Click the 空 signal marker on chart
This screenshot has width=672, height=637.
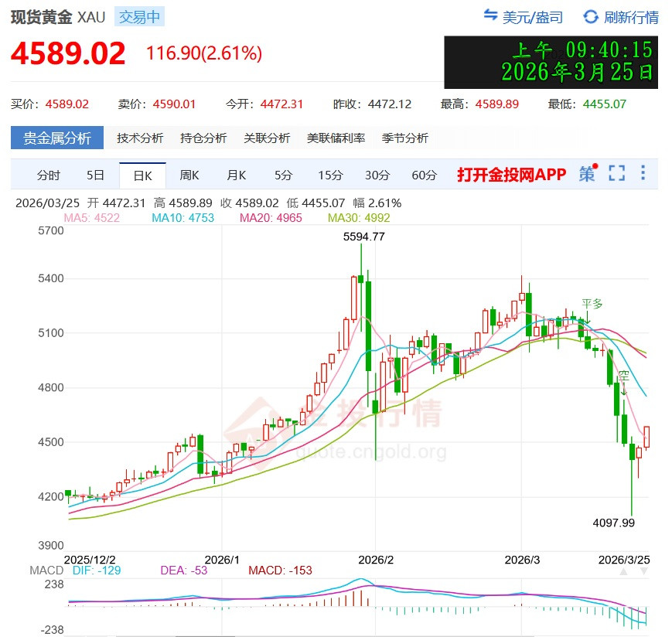(x=624, y=376)
